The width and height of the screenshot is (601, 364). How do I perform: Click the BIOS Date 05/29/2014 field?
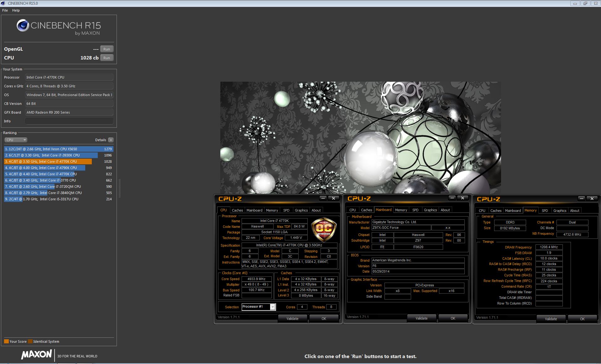pos(418,271)
